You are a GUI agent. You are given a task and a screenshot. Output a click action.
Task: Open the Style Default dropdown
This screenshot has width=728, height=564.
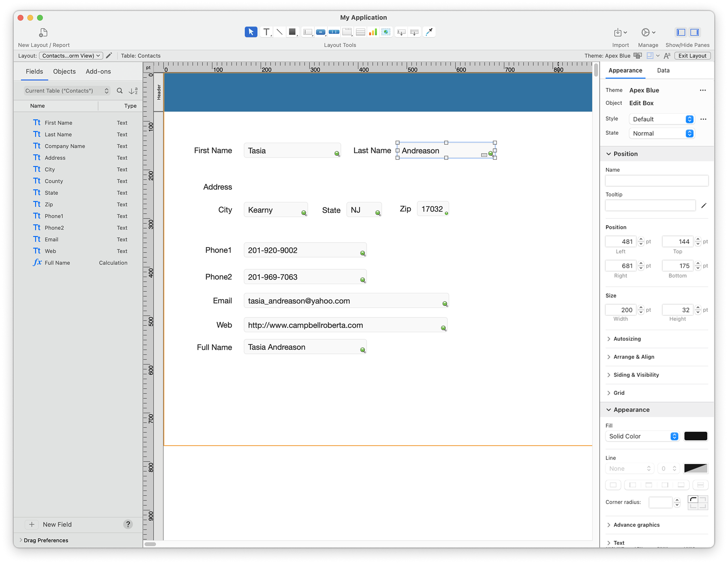pos(662,119)
